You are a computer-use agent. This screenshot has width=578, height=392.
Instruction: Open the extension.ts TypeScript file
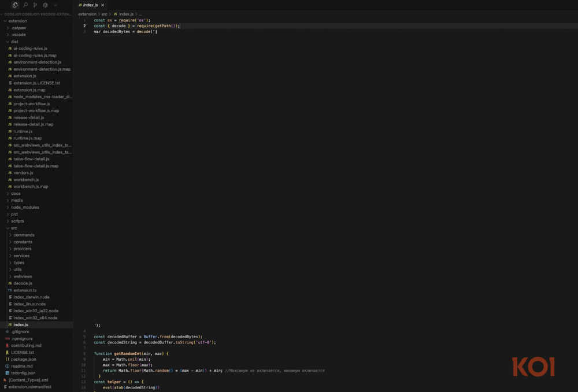[x=25, y=290]
